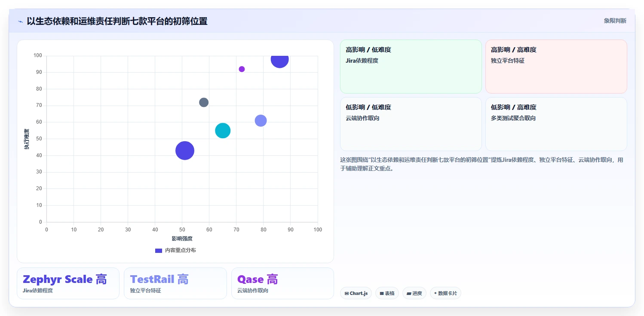The height and width of the screenshot is (316, 644).
Task: Toggle the 内容重点分布 legend item
Action: [175, 250]
